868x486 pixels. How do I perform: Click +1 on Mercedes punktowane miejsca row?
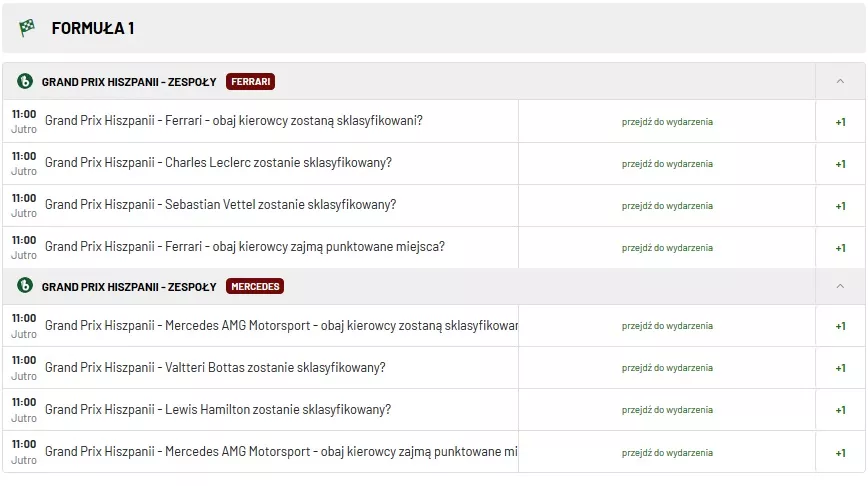point(840,453)
